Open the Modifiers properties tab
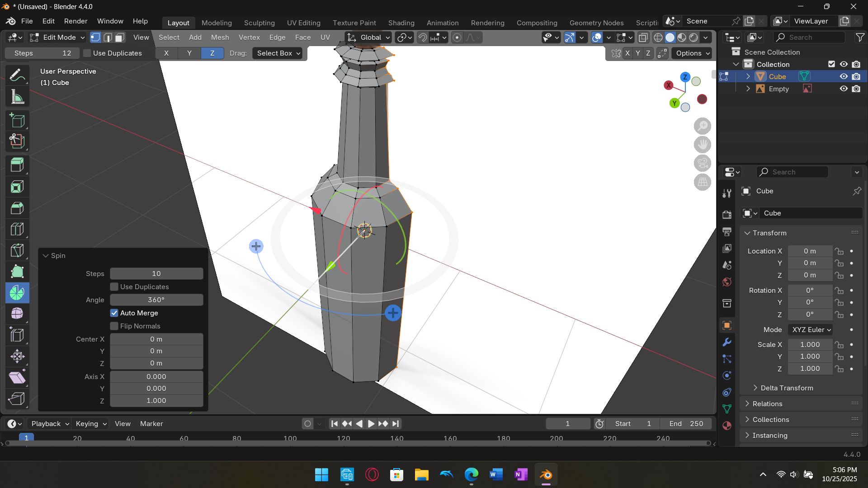868x488 pixels. pyautogui.click(x=727, y=342)
